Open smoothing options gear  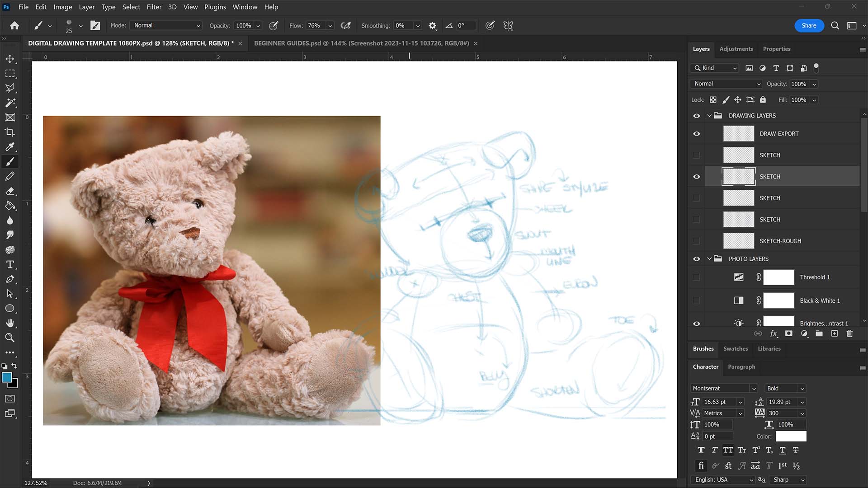pyautogui.click(x=433, y=26)
